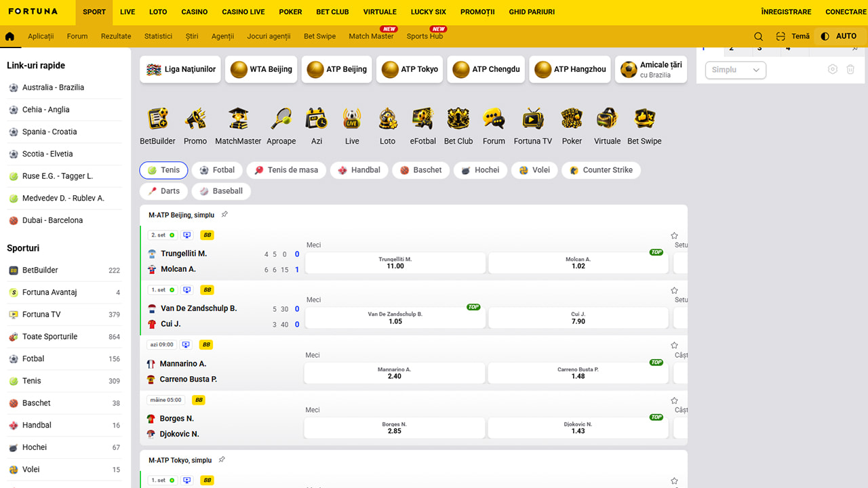868x488 pixels.
Task: Bet on Djokovic N. at 1.43
Action: [x=578, y=428]
